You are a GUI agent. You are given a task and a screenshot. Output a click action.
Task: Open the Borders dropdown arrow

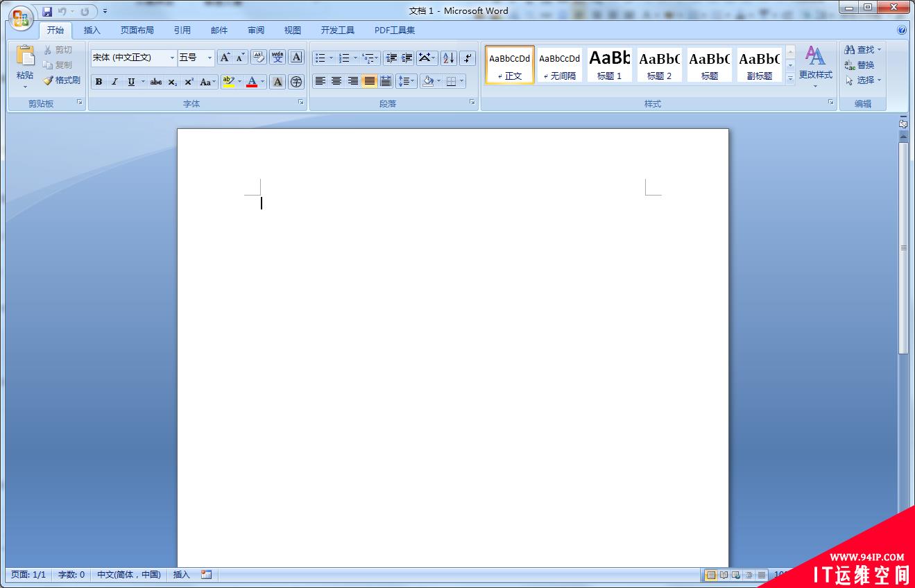(462, 81)
